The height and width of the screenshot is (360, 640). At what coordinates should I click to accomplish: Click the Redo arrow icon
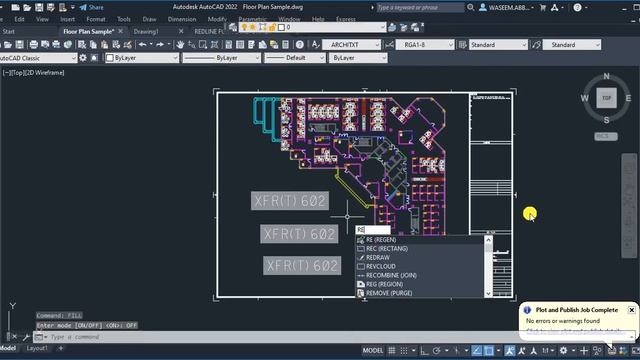tap(160, 44)
